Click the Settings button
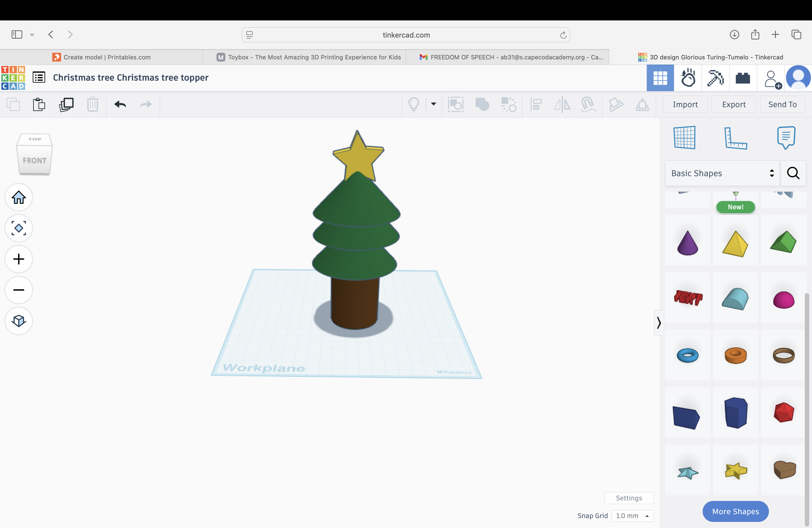Image resolution: width=812 pixels, height=528 pixels. 629,498
